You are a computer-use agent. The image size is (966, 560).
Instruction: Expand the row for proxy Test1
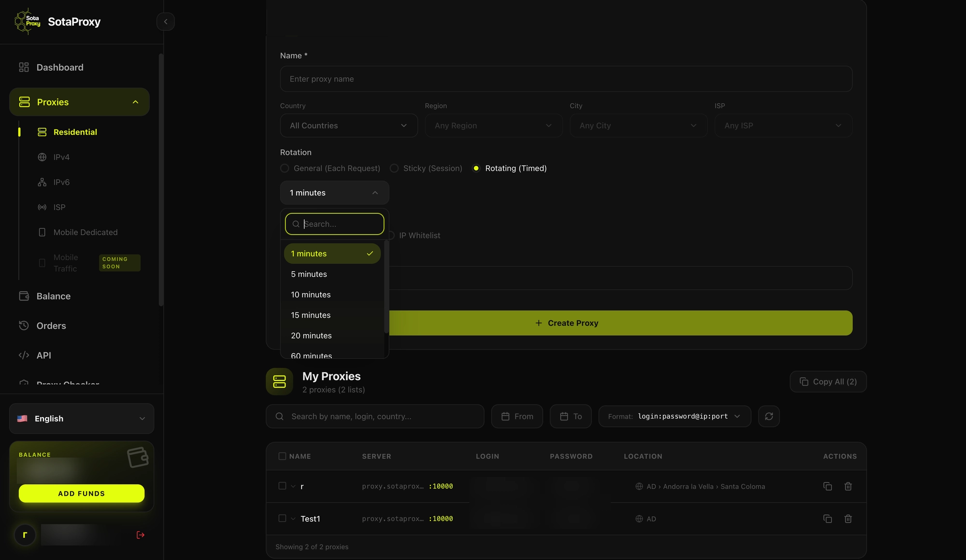pos(293,519)
